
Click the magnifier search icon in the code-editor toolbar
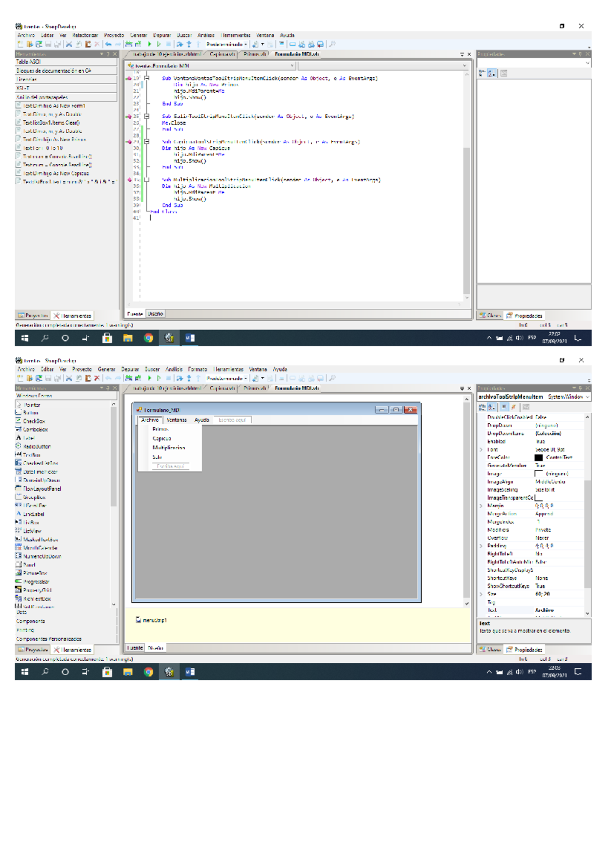pos(333,44)
